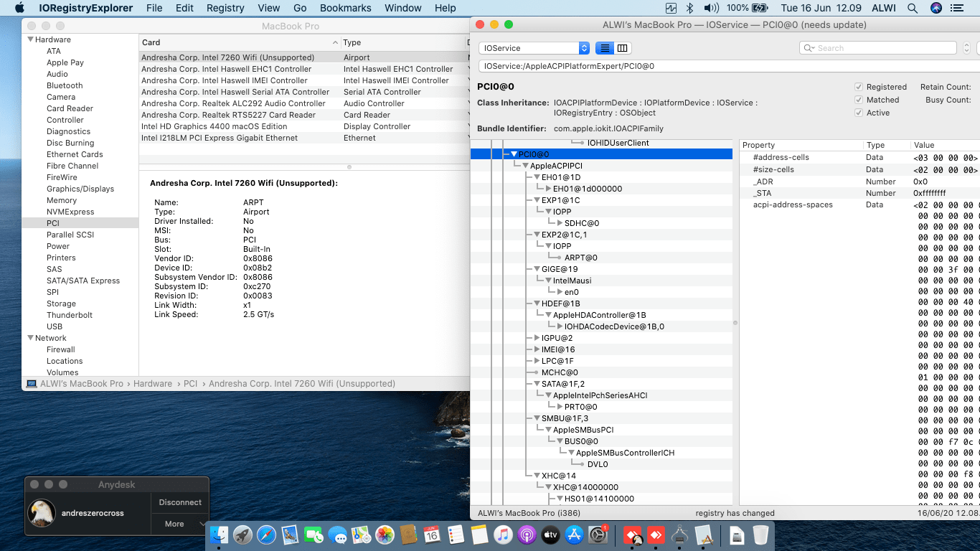Image resolution: width=980 pixels, height=551 pixels.
Task: Open the Podcasts app in dock
Action: [527, 534]
